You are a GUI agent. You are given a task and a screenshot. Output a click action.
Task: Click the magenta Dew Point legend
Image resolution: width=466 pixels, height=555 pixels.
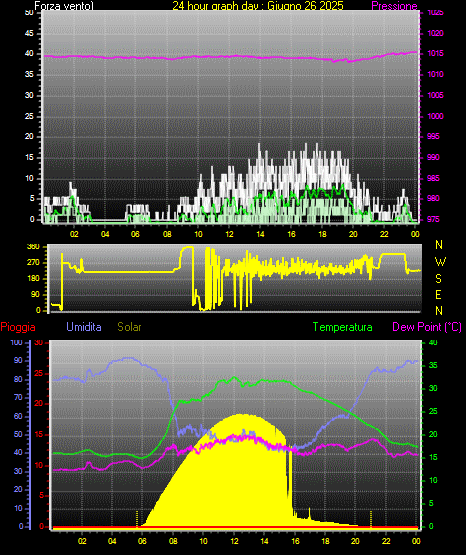coord(427,327)
